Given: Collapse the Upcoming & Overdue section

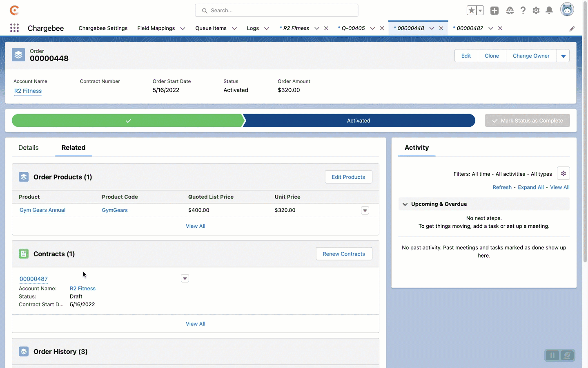Looking at the screenshot, I should pyautogui.click(x=405, y=204).
